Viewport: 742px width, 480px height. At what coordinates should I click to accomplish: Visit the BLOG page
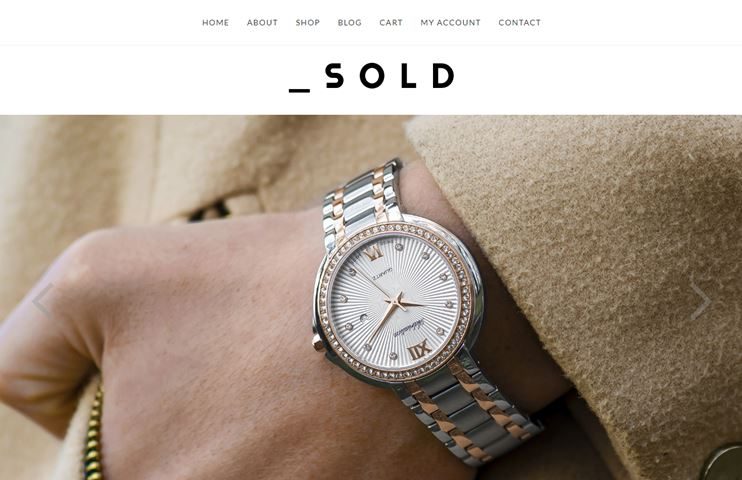click(x=350, y=23)
